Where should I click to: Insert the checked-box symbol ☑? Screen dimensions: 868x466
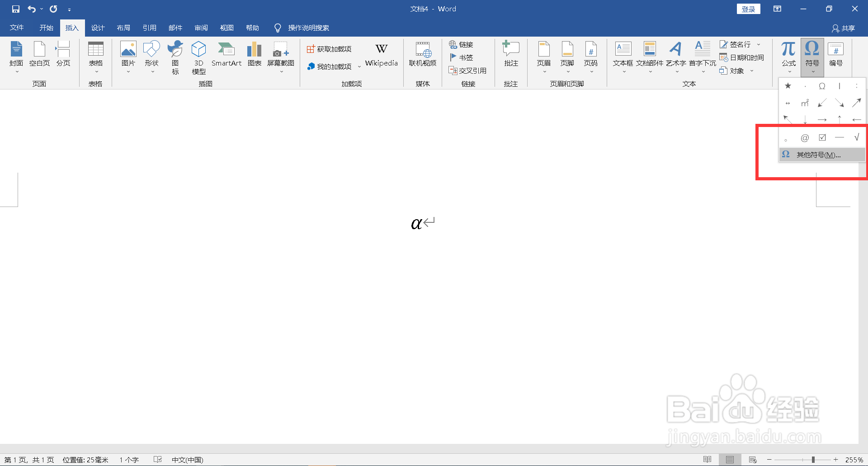pos(822,137)
